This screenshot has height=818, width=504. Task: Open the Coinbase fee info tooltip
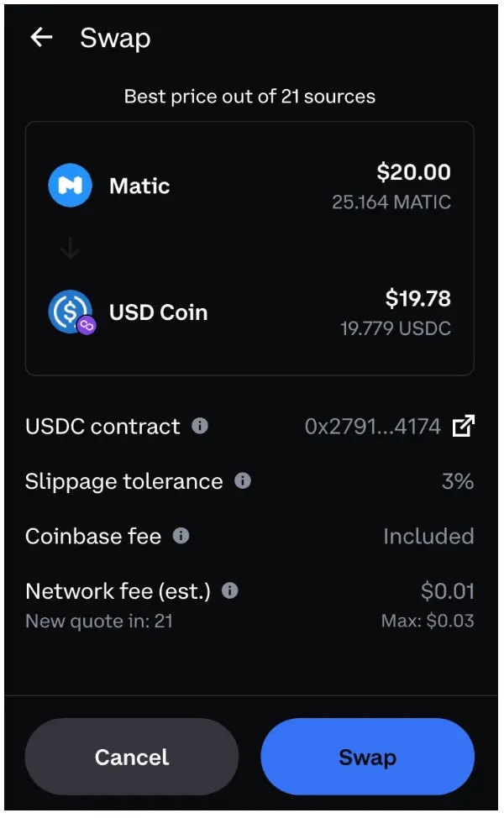179,537
